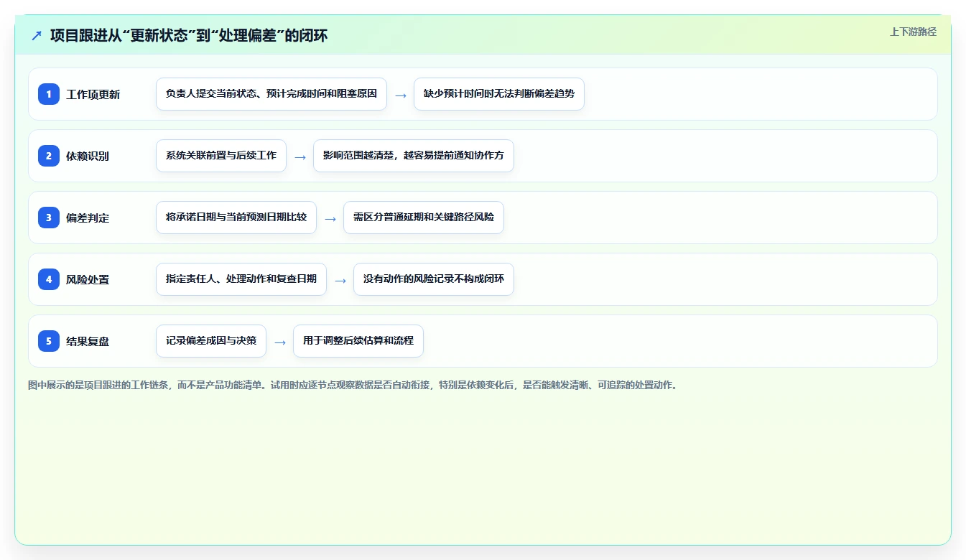Select step number 2 badge
The height and width of the screenshot is (560, 966).
click(x=49, y=156)
